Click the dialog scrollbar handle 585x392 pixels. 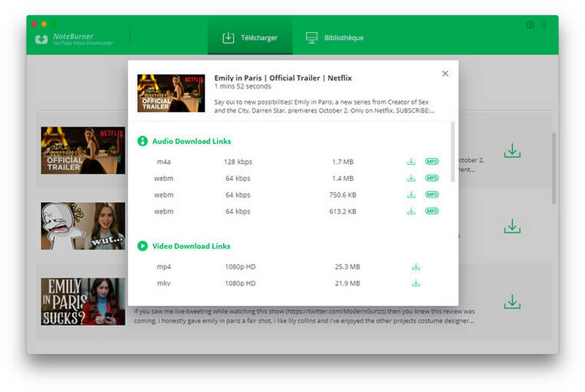(x=453, y=151)
